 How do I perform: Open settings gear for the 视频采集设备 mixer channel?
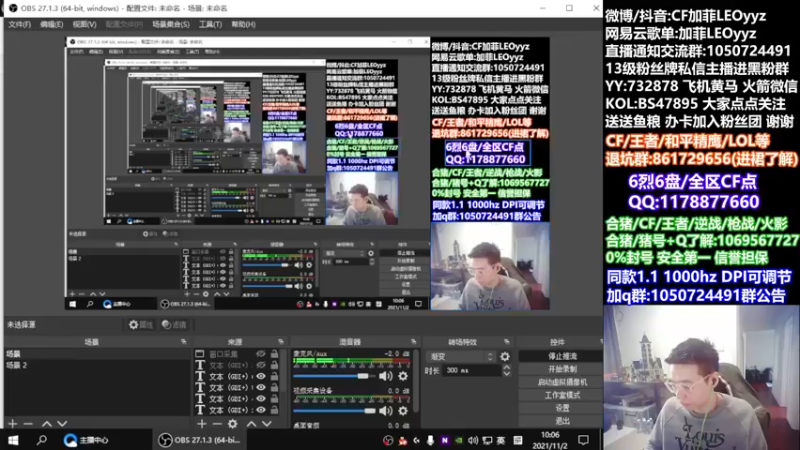click(x=403, y=410)
